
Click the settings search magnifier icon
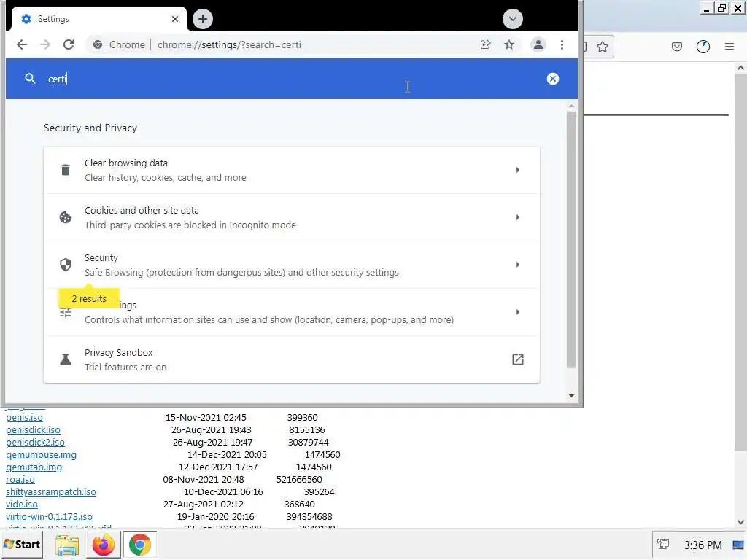(30, 79)
